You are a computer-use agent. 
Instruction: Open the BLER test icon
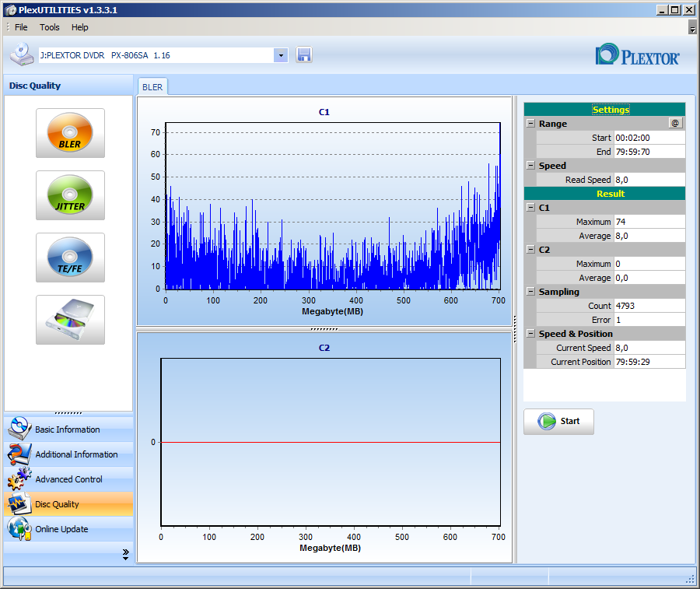click(70, 132)
